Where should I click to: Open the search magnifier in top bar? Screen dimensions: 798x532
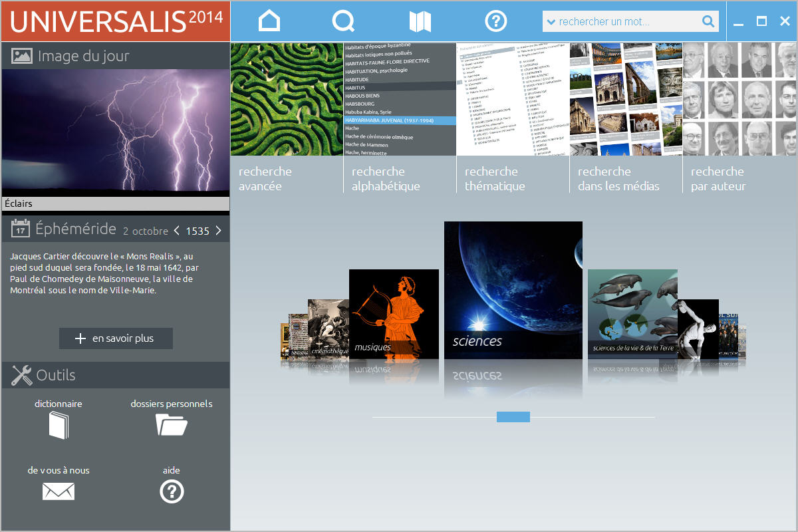(343, 22)
